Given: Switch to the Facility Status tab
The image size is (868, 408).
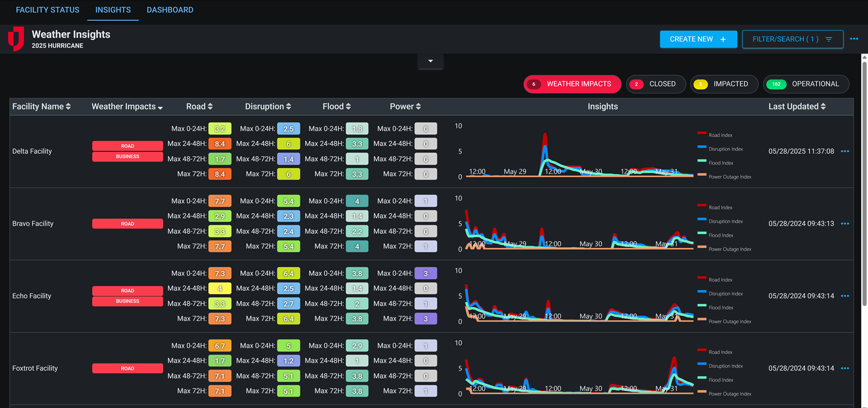Looking at the screenshot, I should 48,10.
